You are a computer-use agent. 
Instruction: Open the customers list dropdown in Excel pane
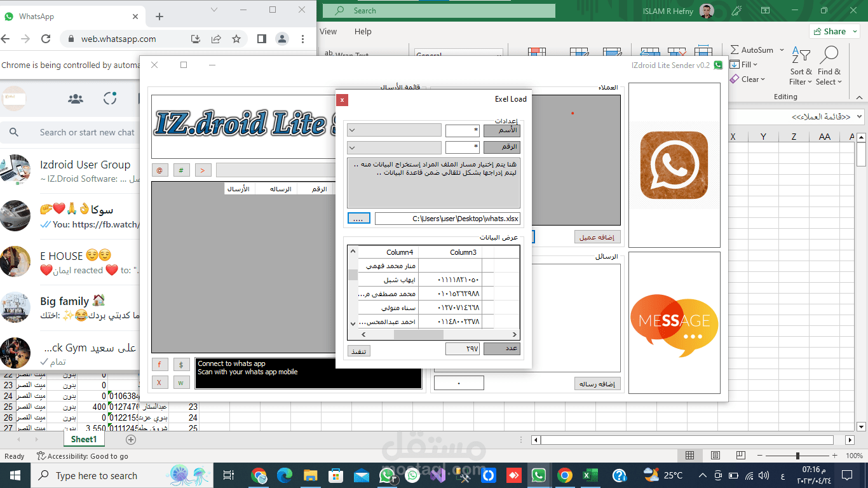click(860, 117)
